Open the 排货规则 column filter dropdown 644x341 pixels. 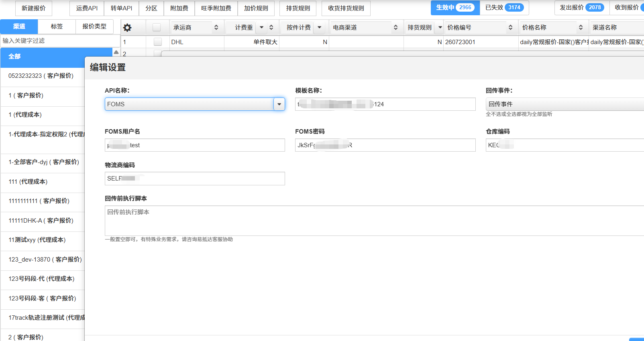[x=440, y=27]
